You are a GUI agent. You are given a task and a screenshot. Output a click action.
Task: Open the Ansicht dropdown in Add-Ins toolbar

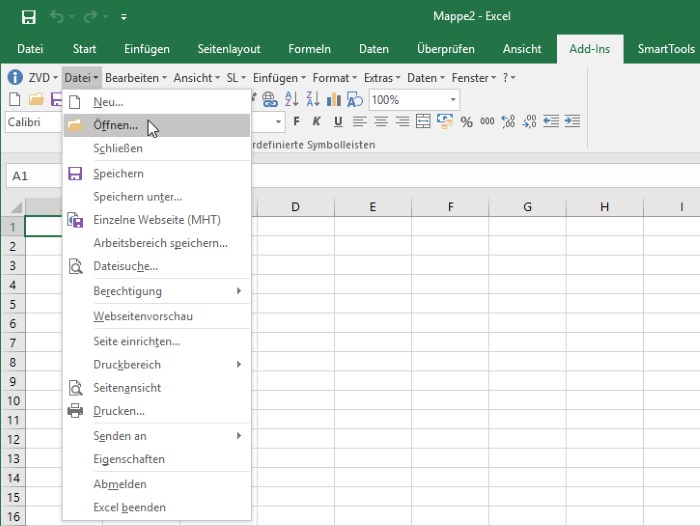click(196, 78)
